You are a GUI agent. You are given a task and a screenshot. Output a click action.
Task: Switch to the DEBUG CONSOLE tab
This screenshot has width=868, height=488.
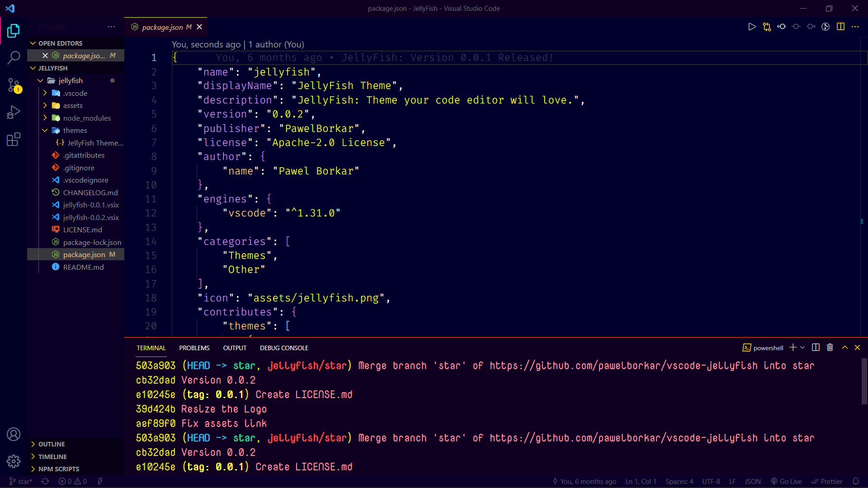(284, 348)
